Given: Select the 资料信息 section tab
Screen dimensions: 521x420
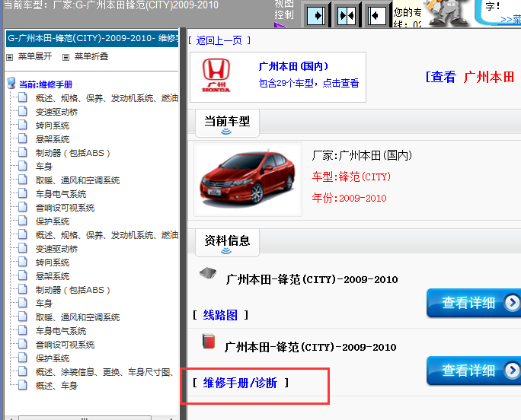Looking at the screenshot, I should click(227, 243).
